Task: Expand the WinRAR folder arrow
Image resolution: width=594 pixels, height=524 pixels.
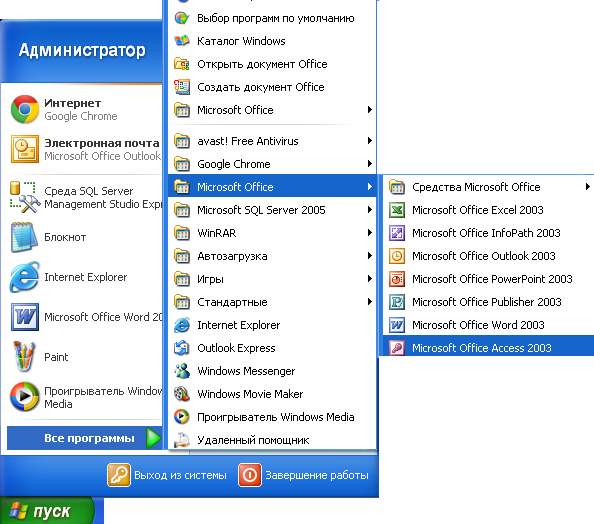Action: (370, 233)
